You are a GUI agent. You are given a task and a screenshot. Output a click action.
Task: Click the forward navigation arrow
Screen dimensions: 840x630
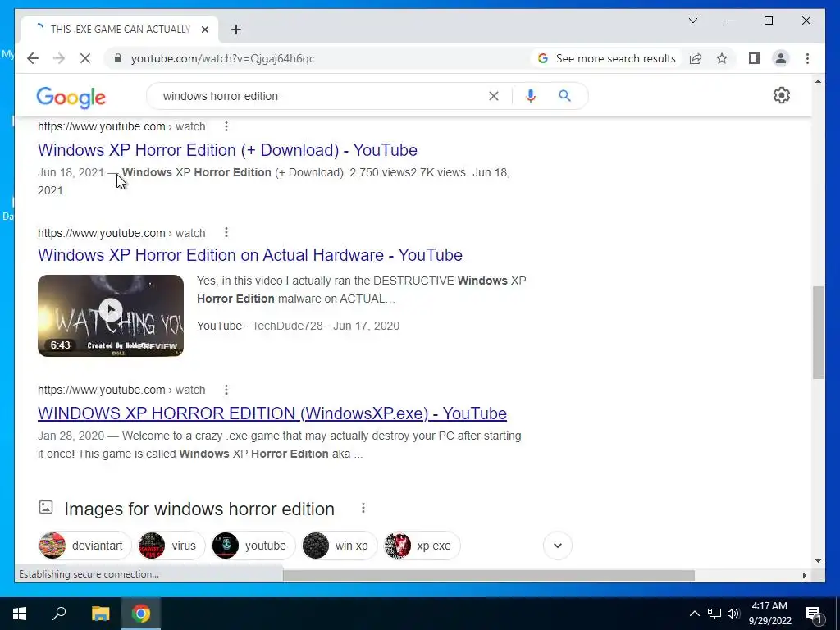59,58
